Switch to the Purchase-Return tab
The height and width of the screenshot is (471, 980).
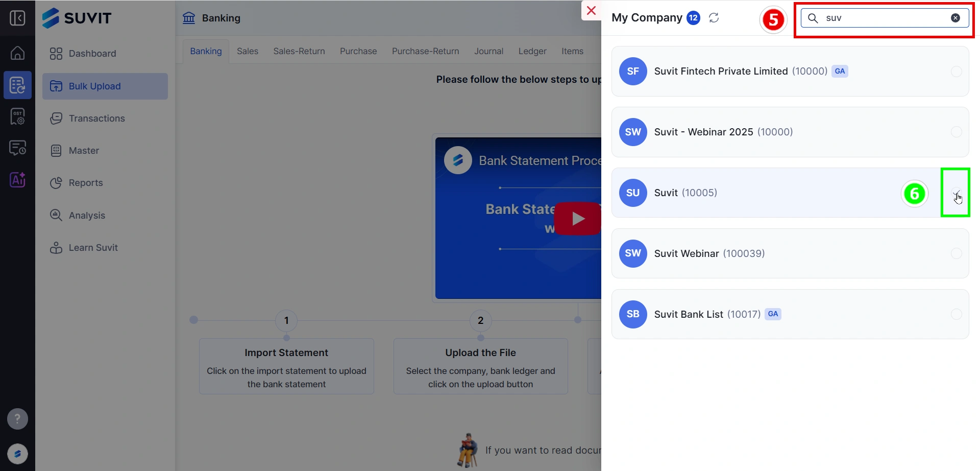click(426, 51)
